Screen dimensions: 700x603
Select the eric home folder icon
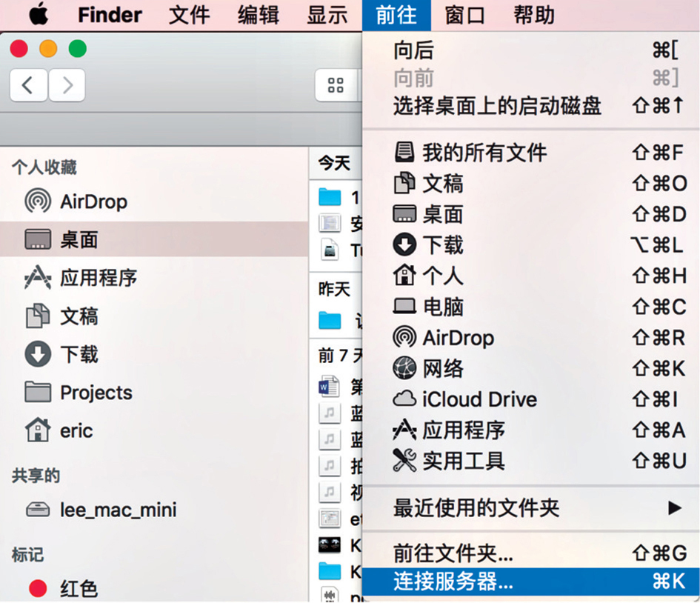[x=38, y=430]
